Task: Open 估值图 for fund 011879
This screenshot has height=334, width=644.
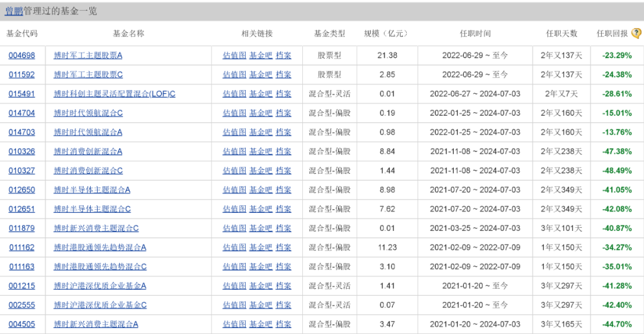Action: tap(234, 228)
